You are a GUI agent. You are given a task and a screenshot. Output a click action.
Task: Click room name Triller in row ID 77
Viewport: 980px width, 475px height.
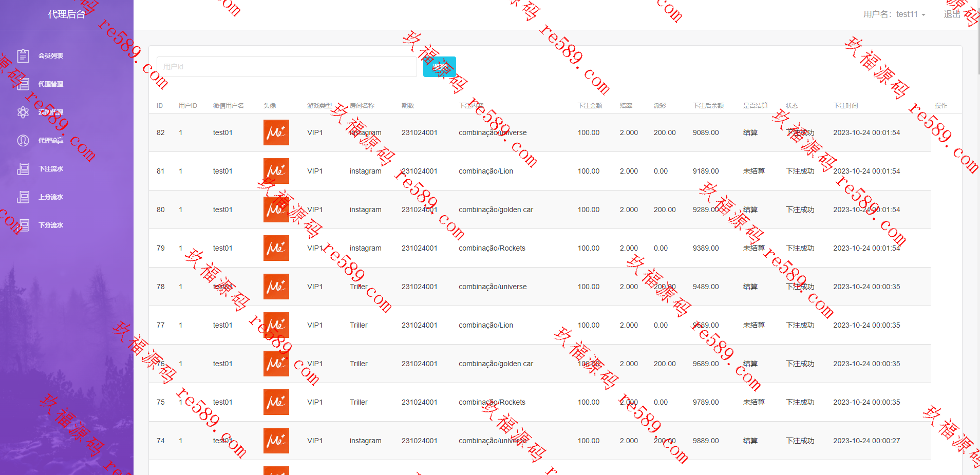(x=359, y=325)
